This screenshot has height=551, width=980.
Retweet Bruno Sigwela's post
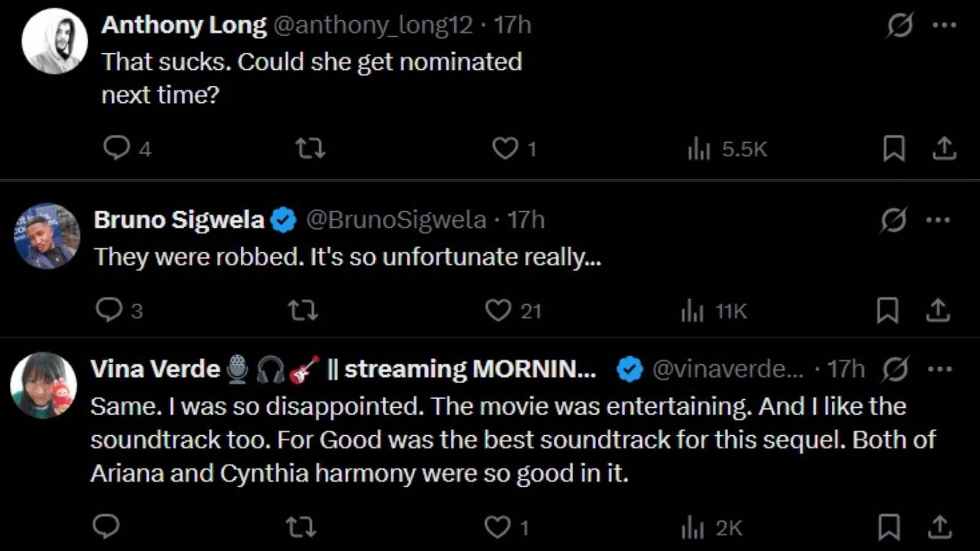pos(303,310)
